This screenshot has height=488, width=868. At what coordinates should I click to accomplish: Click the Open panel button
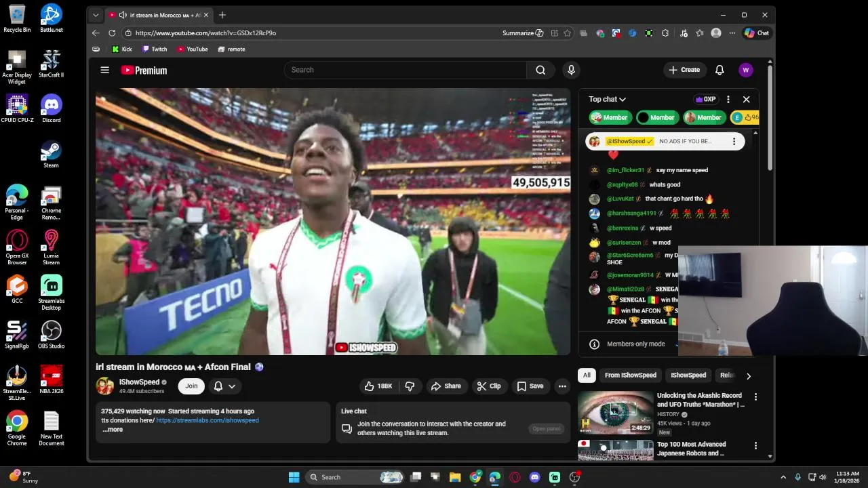[546, 428]
